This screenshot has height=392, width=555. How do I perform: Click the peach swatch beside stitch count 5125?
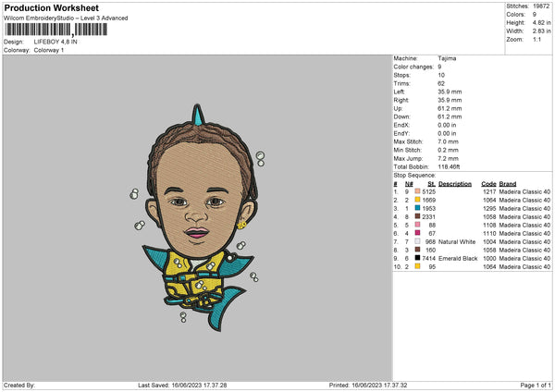[417, 191]
